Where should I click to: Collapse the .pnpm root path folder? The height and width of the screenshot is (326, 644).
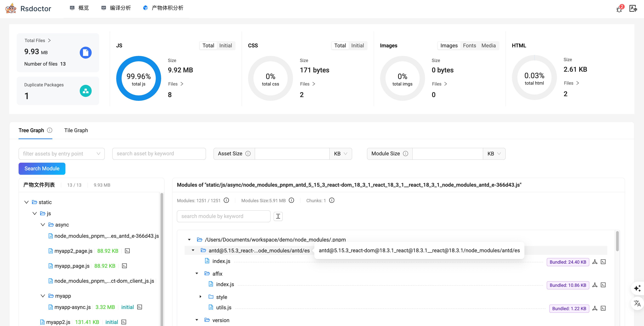(189, 239)
